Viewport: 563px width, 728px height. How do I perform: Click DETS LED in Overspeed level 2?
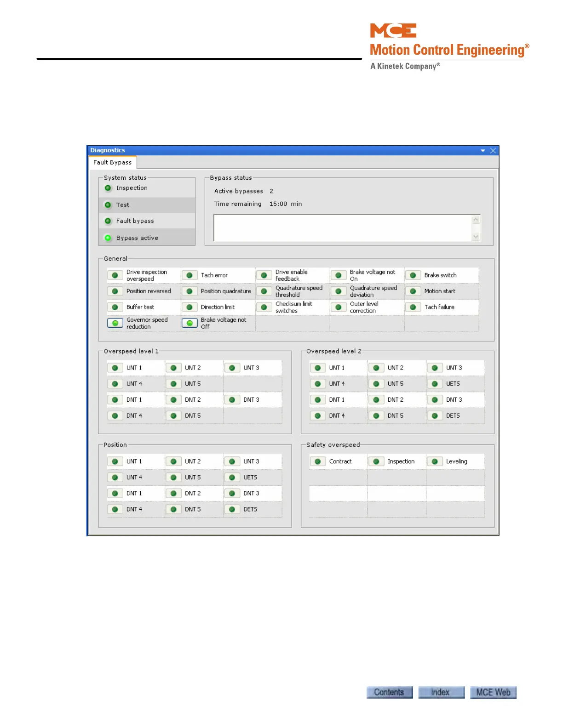coord(435,415)
